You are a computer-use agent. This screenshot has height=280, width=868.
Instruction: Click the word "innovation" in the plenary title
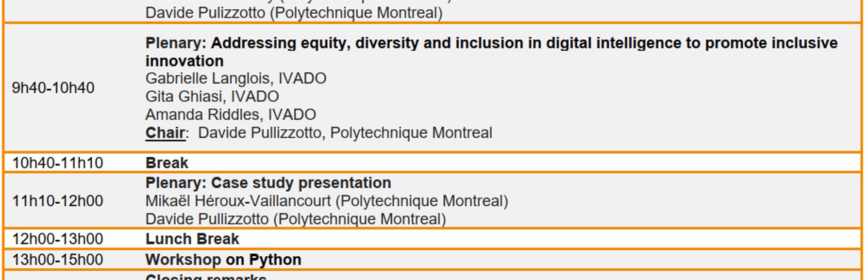(184, 61)
